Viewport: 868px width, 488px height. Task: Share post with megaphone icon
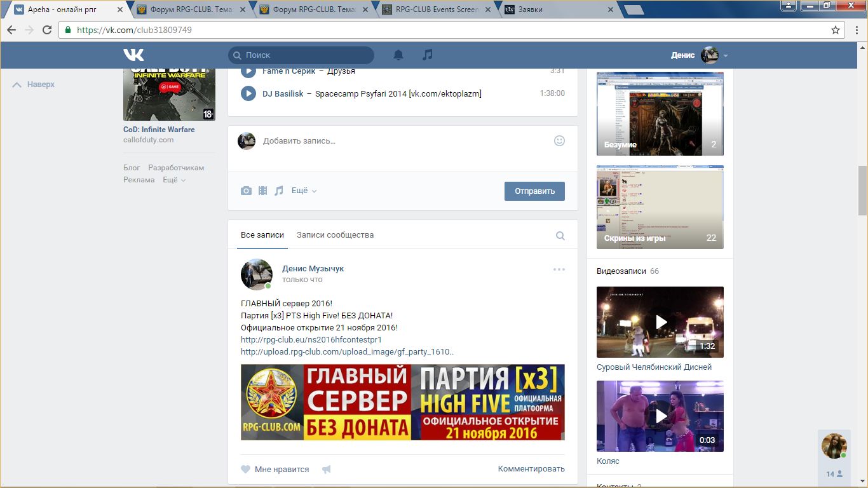tap(327, 470)
